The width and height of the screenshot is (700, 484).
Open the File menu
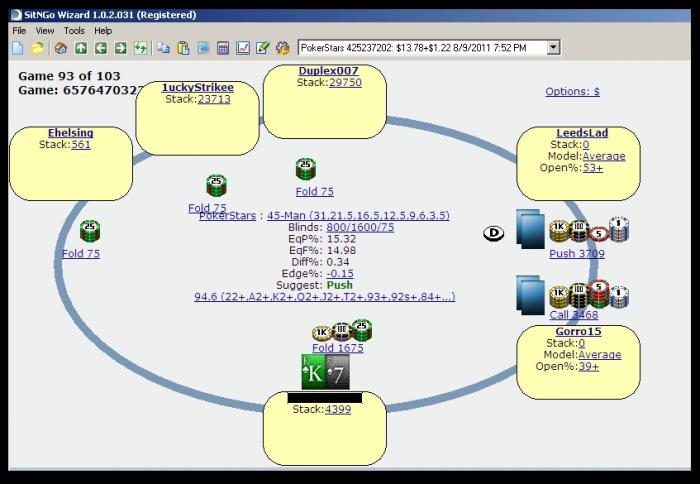(19, 31)
